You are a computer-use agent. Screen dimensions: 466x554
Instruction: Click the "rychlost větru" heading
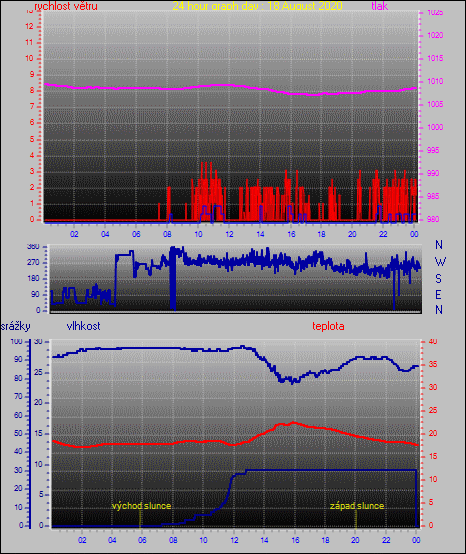tap(66, 6)
